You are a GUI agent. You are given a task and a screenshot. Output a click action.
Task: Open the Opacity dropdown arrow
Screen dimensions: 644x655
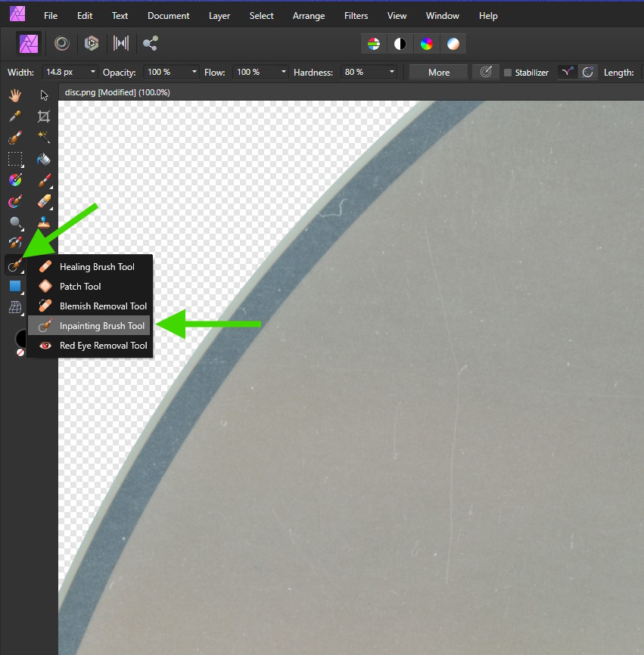point(195,73)
